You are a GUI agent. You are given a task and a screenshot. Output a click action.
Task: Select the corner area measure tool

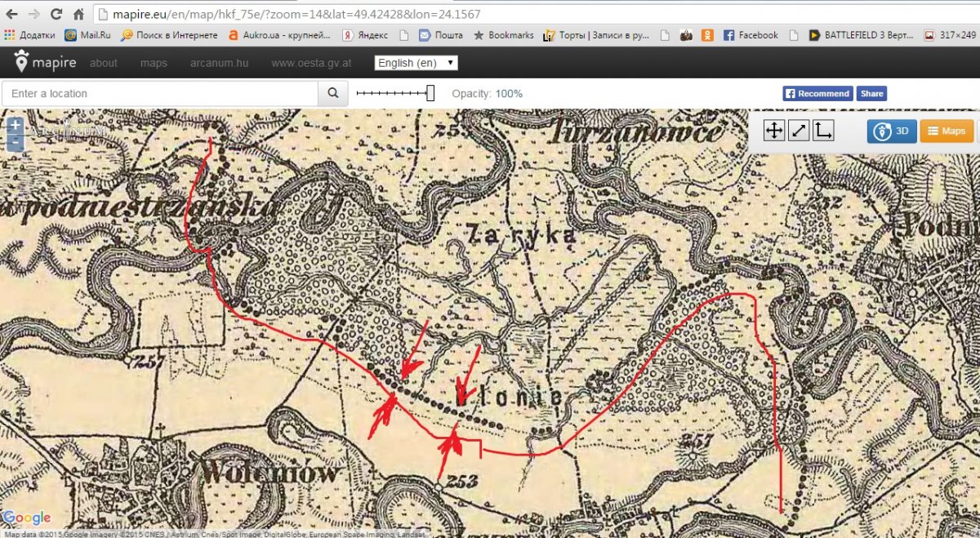pyautogui.click(x=823, y=130)
